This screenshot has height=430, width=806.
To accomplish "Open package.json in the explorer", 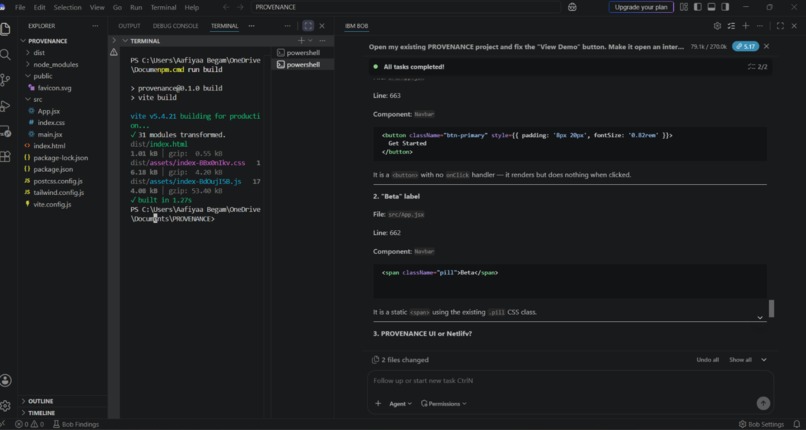I will click(x=53, y=169).
